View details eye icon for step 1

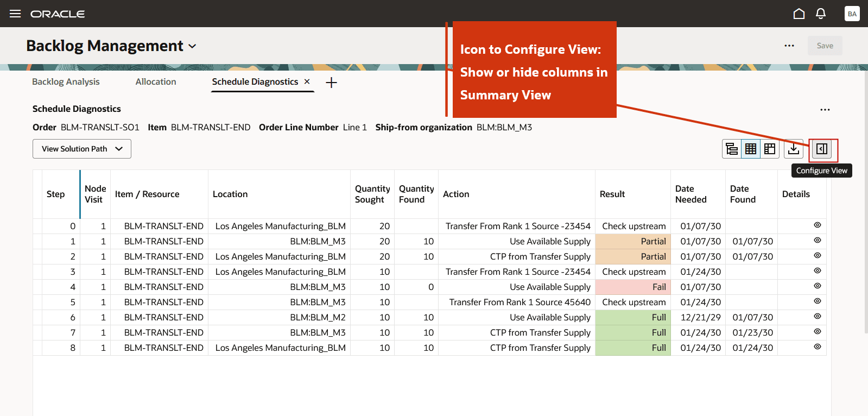(x=818, y=240)
